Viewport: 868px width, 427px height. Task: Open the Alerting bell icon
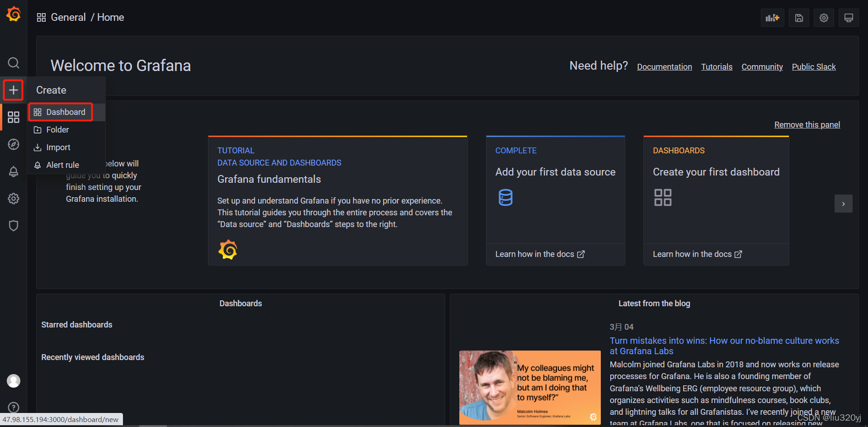[14, 171]
